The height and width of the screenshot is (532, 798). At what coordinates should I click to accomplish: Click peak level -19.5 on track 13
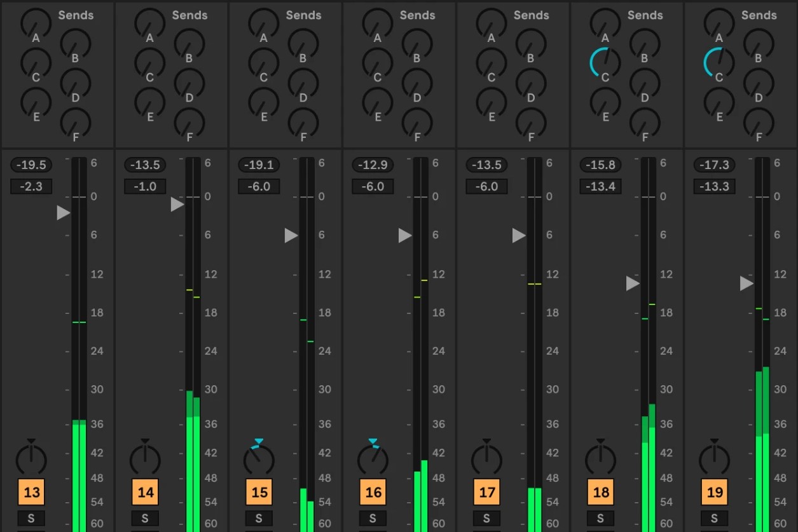tap(31, 165)
